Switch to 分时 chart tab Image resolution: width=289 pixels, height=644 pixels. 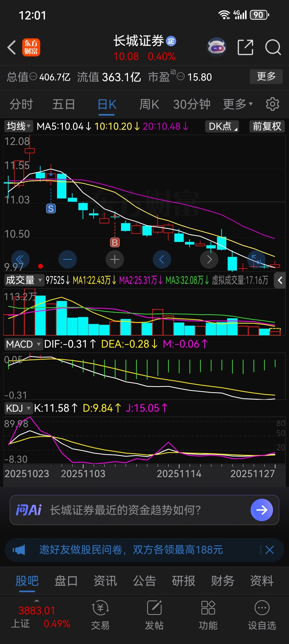21,104
